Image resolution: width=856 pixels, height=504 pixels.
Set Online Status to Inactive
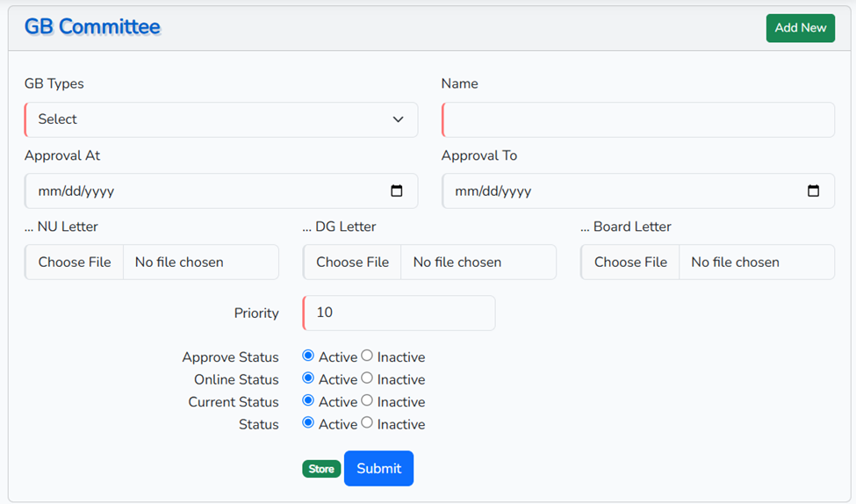tap(367, 378)
